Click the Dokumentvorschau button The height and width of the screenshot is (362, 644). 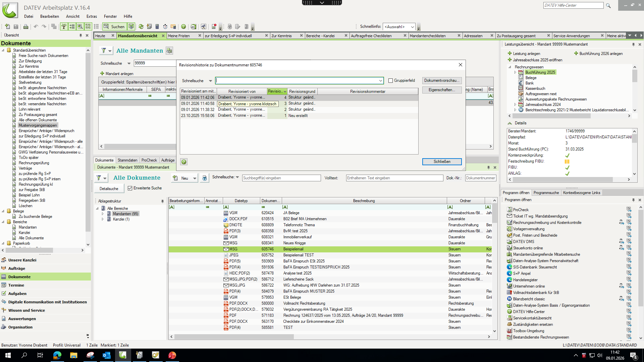point(442,80)
